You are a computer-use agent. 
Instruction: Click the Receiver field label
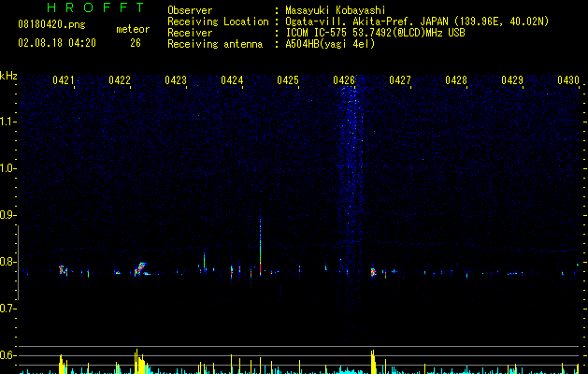point(190,33)
